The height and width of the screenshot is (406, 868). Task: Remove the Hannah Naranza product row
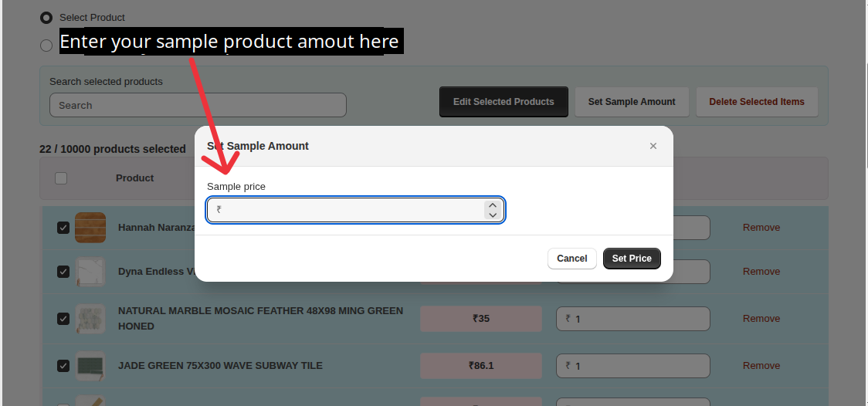click(x=761, y=228)
